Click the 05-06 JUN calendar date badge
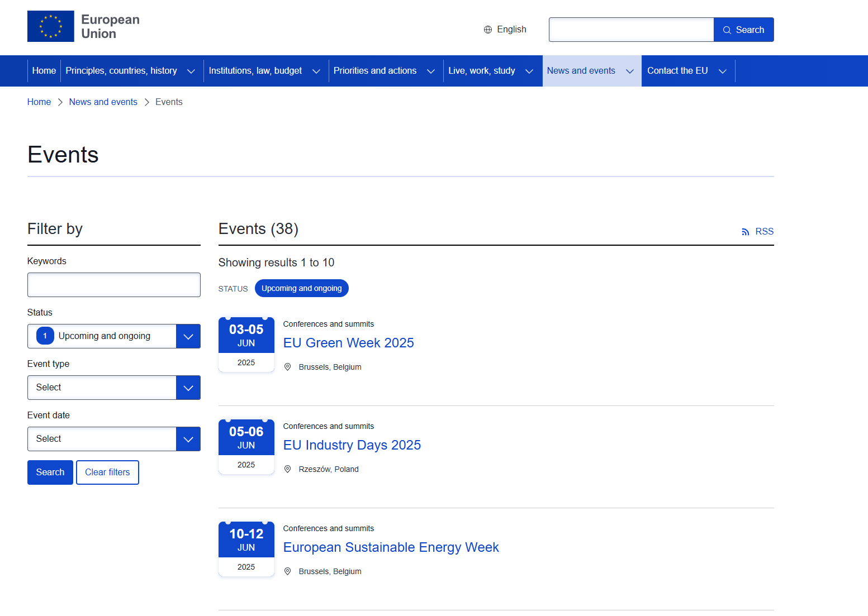 click(x=246, y=447)
